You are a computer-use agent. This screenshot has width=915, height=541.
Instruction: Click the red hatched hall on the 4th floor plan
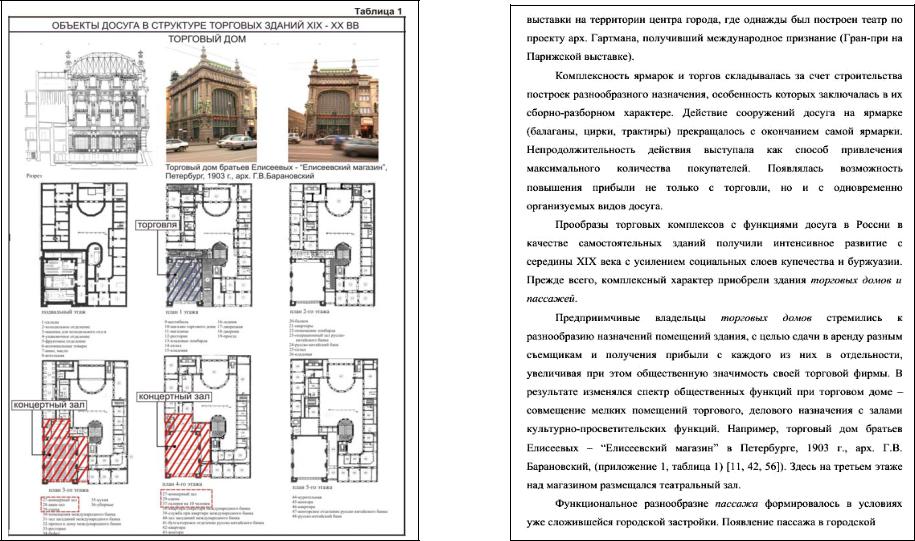186,445
